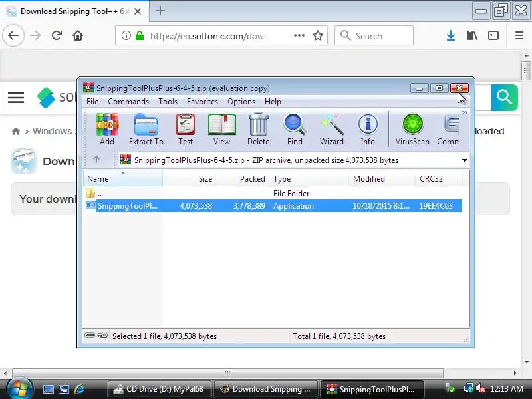
Task: Show site information icon in address bar
Action: 126,35
